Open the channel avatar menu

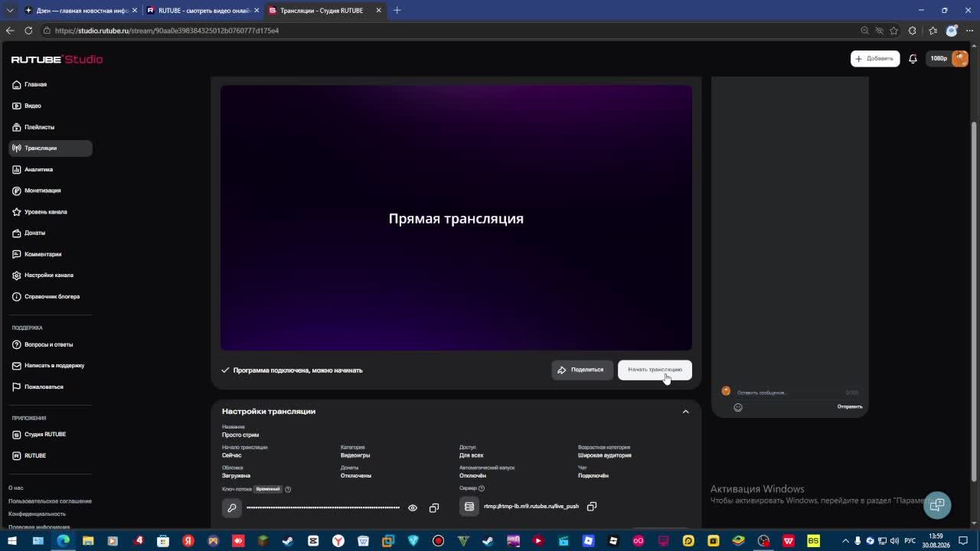(959, 59)
